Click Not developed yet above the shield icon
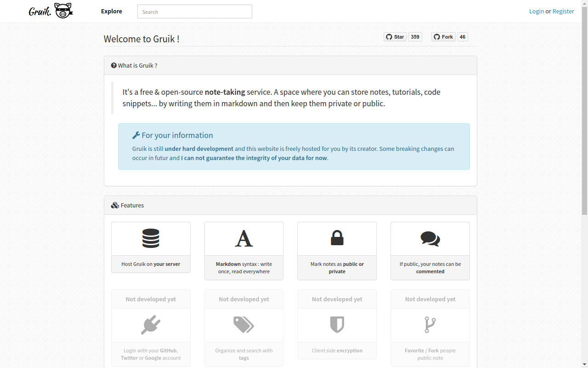This screenshot has width=588, height=368. click(337, 299)
